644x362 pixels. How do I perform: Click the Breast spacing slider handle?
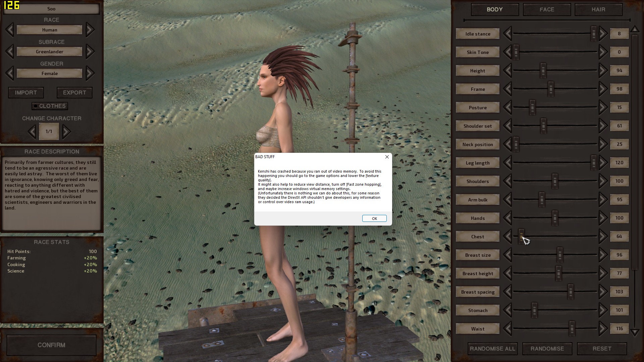[571, 292]
